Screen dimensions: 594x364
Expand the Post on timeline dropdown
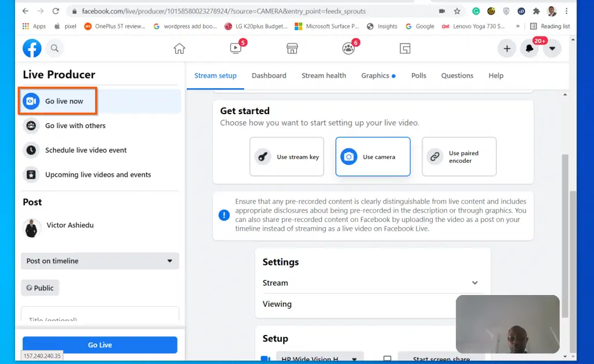coord(100,261)
